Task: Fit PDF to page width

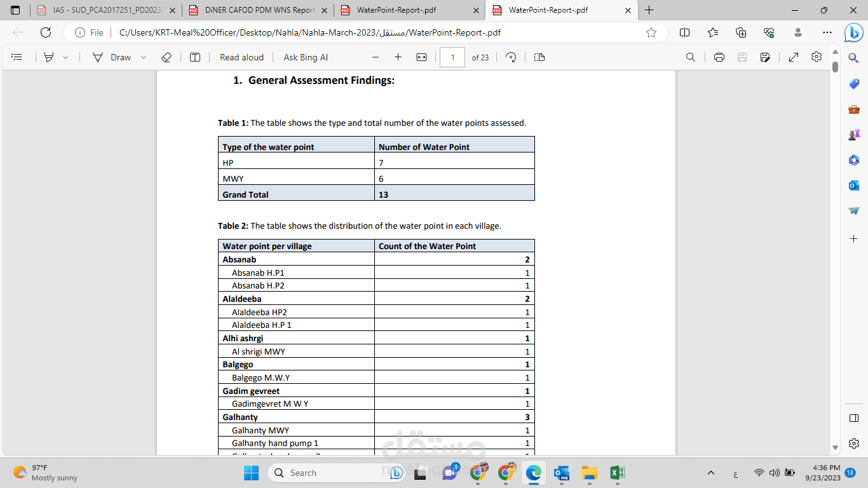Action: (421, 57)
